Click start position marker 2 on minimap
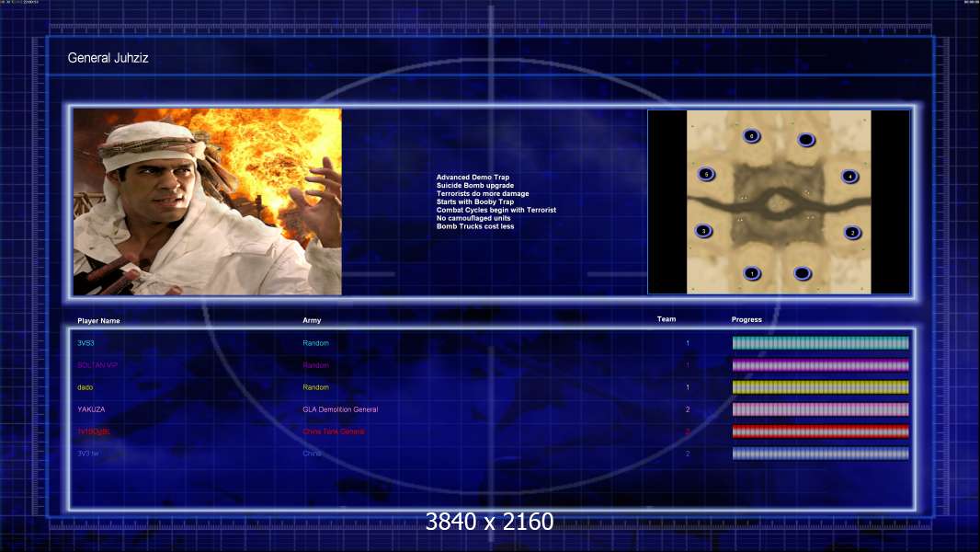 click(x=852, y=233)
